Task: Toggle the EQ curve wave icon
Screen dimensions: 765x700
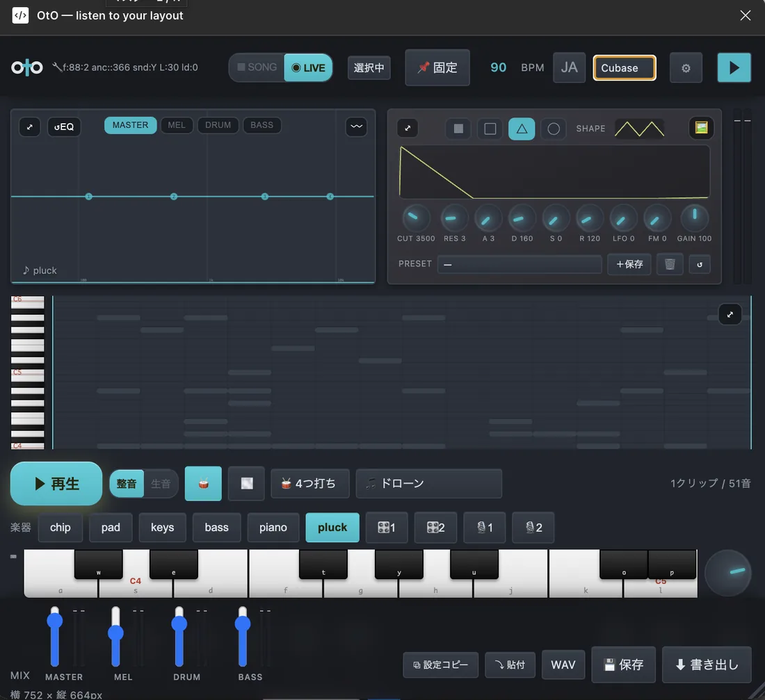Action: click(356, 127)
